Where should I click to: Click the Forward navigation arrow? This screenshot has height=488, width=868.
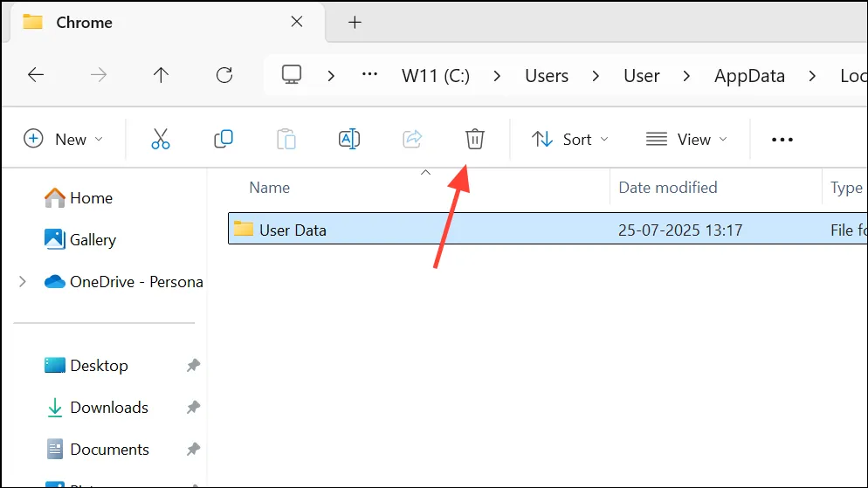coord(99,75)
